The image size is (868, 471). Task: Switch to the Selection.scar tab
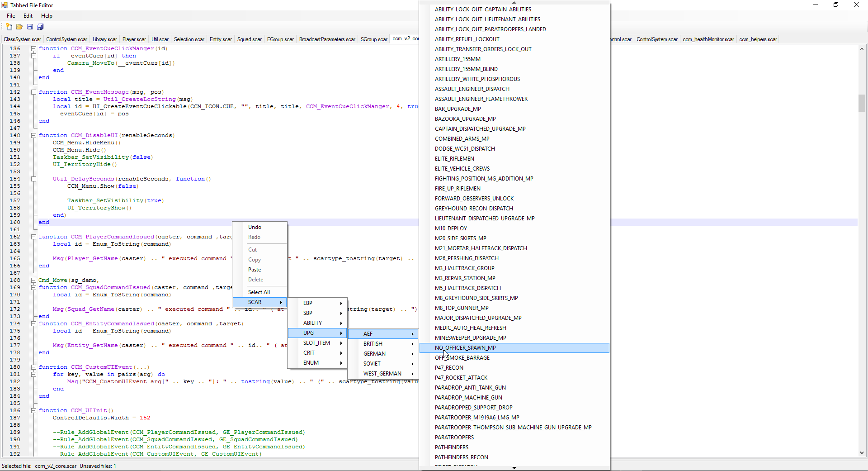click(189, 39)
